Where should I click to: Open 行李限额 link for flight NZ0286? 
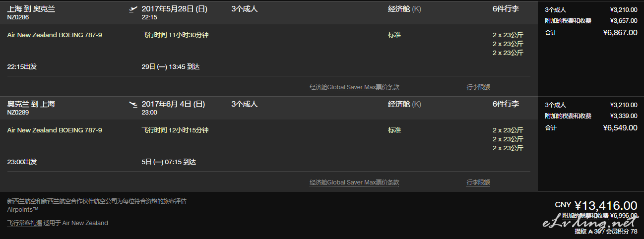point(478,87)
